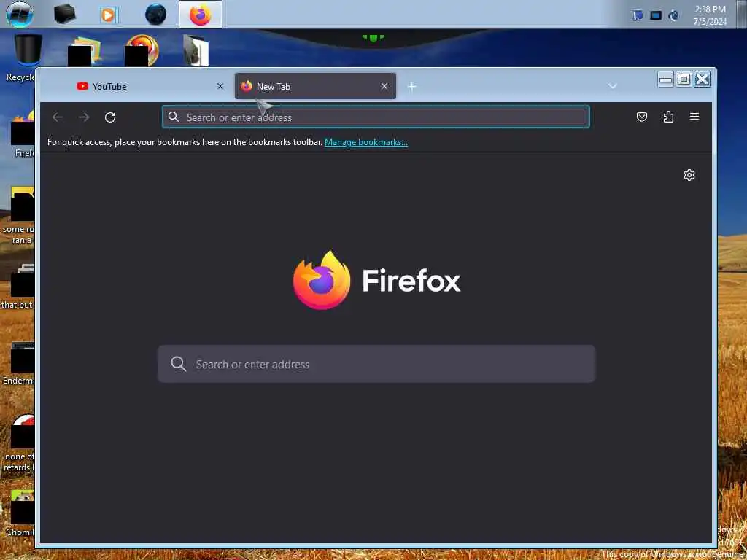
Task: Expand the list all tabs chevron
Action: click(613, 86)
